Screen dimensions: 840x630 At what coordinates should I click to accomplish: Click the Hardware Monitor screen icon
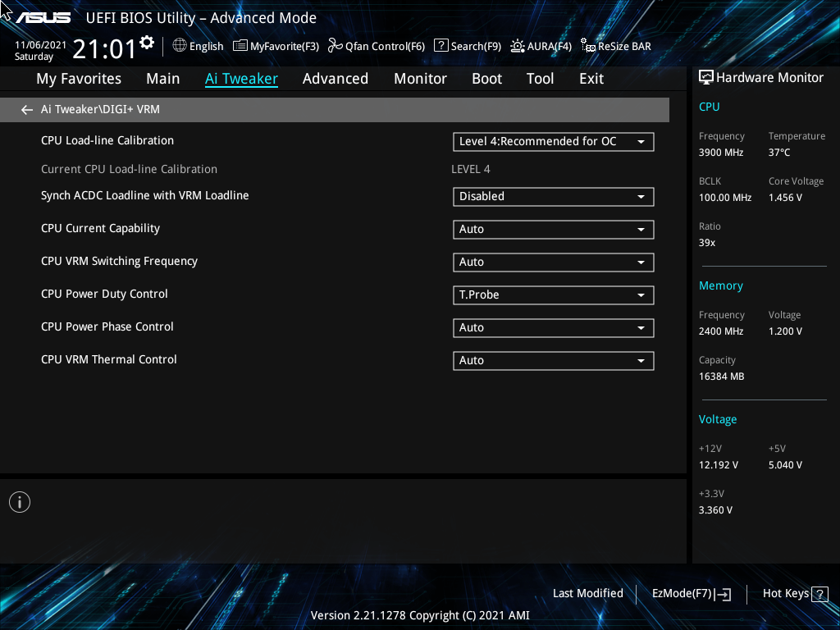tap(706, 78)
